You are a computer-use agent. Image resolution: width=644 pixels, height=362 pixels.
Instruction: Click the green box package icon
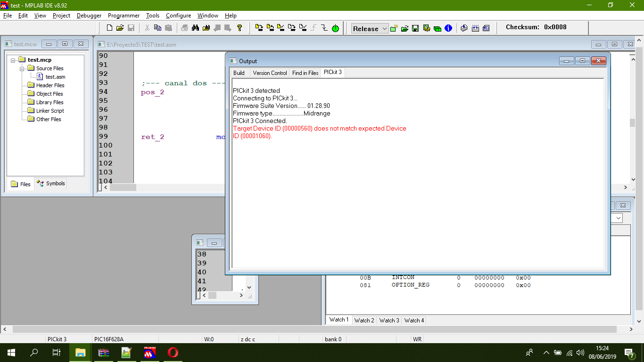point(438,28)
